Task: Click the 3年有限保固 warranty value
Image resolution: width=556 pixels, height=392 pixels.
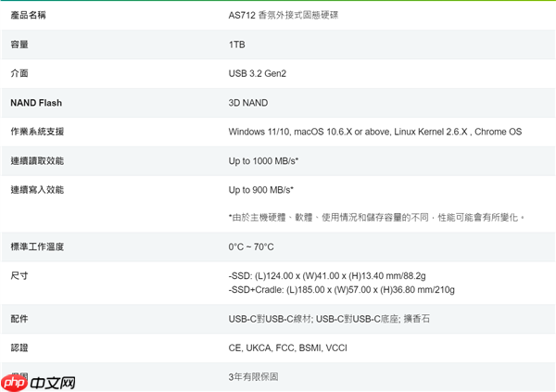Action: pos(253,377)
